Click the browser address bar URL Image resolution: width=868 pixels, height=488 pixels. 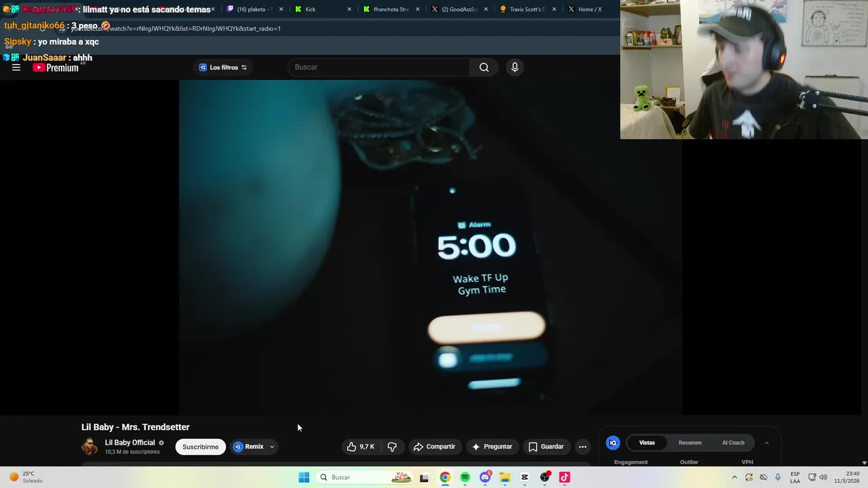coord(176,28)
